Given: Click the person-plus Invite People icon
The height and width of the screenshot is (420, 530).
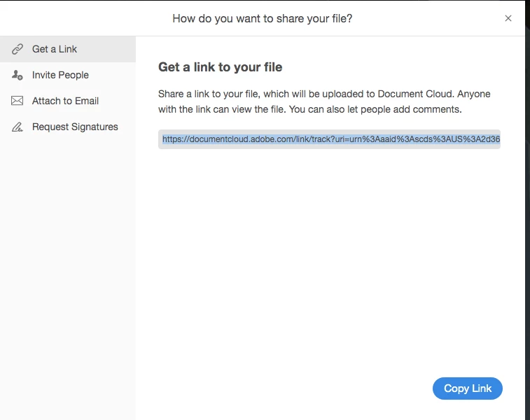Looking at the screenshot, I should point(18,75).
